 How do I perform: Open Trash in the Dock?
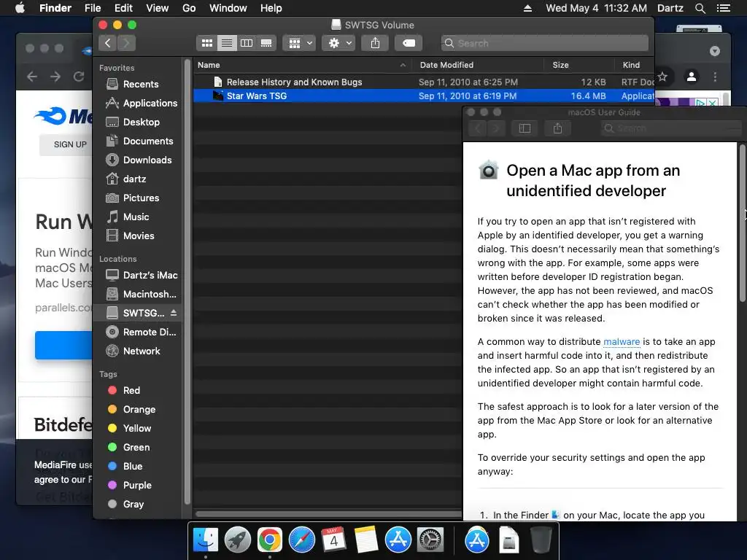pos(541,540)
